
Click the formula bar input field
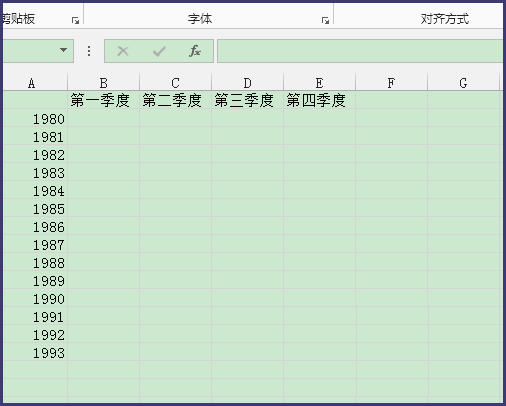360,51
